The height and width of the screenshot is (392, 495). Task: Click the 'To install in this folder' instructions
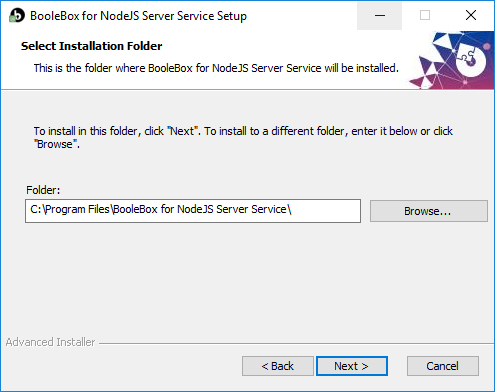pyautogui.click(x=243, y=137)
